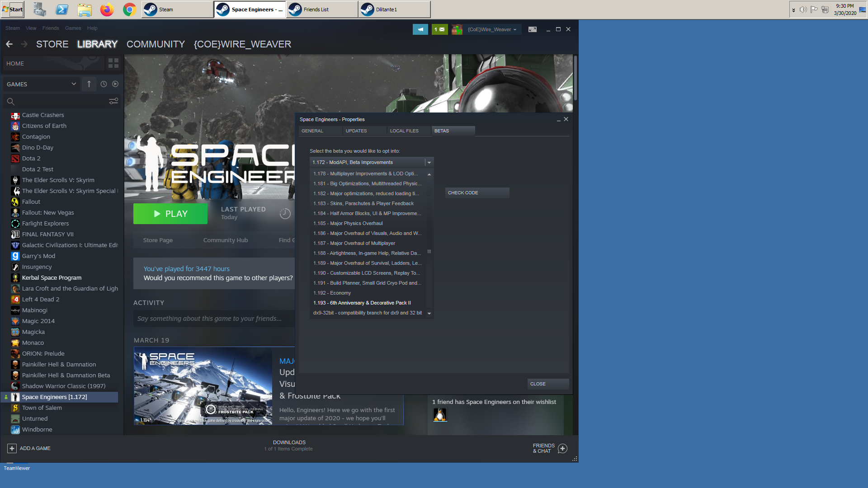Collapse the beta selection dropdown arrow
Image resolution: width=868 pixels, height=488 pixels.
click(429, 162)
